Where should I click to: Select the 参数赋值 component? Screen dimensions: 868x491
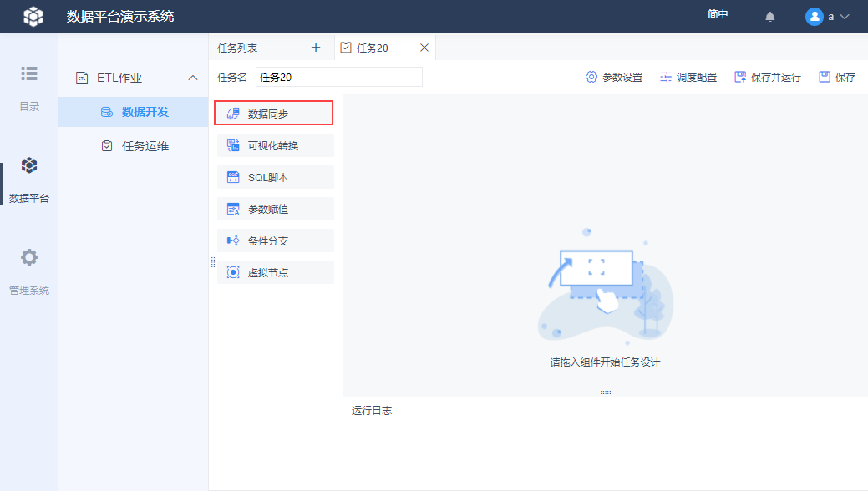(x=275, y=209)
